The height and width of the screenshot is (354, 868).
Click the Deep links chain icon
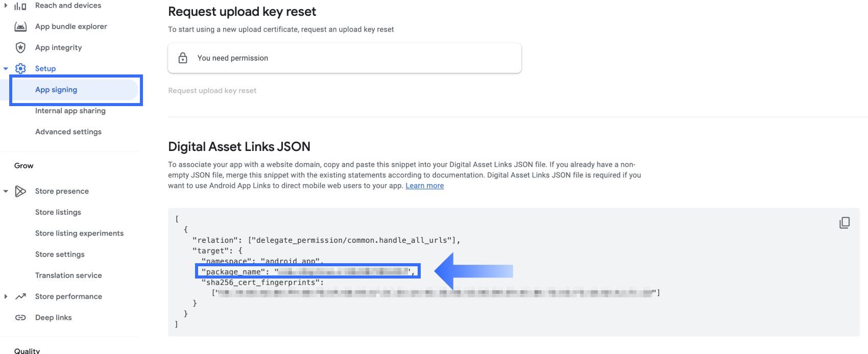(20, 317)
